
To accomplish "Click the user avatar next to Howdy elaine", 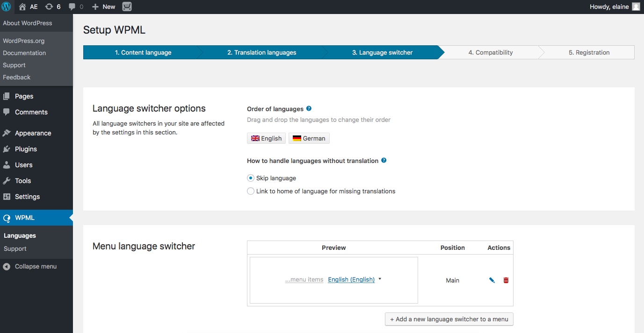I will (x=636, y=7).
